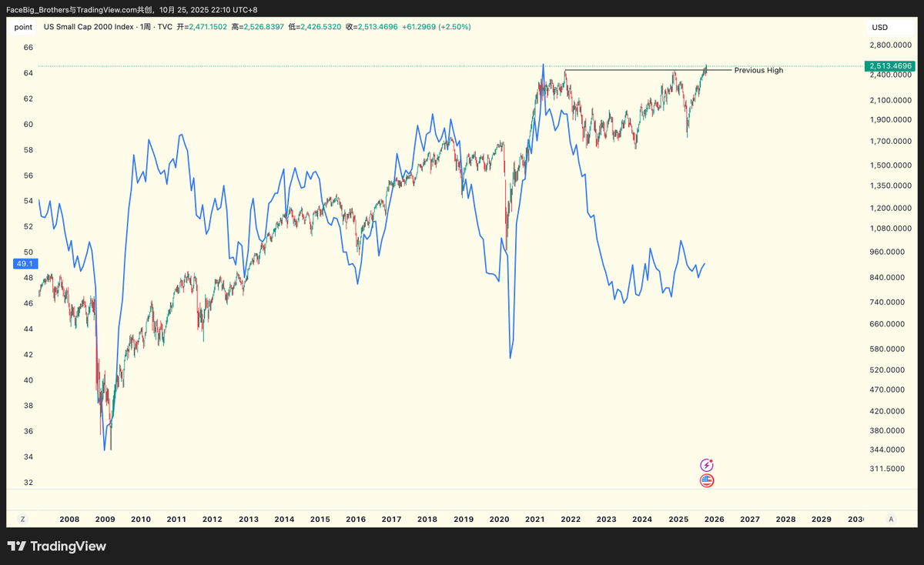Click the point scale label

[x=23, y=27]
